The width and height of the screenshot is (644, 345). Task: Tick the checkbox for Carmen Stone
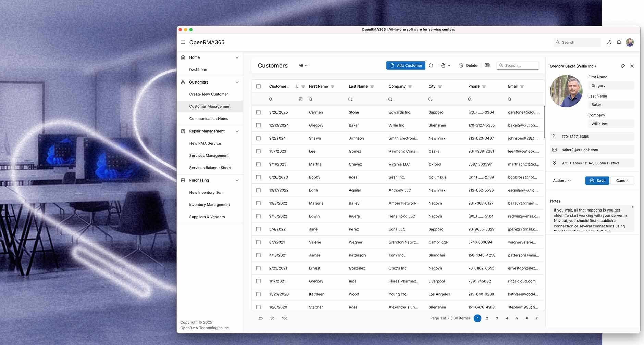coord(258,112)
